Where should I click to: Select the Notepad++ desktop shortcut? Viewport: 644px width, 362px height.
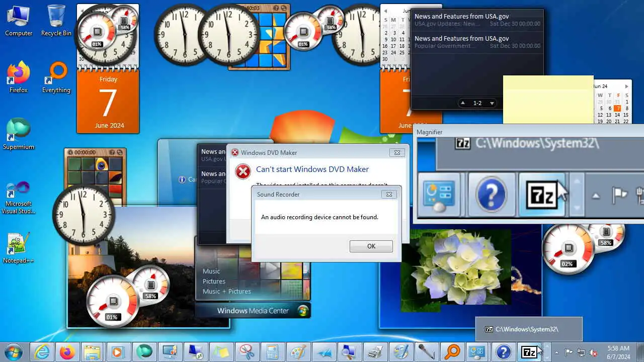tap(19, 247)
